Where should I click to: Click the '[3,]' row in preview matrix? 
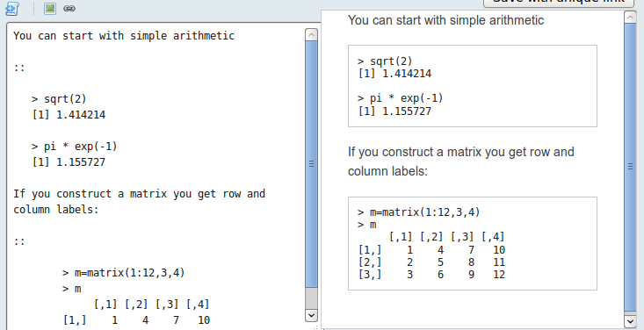coord(431,275)
